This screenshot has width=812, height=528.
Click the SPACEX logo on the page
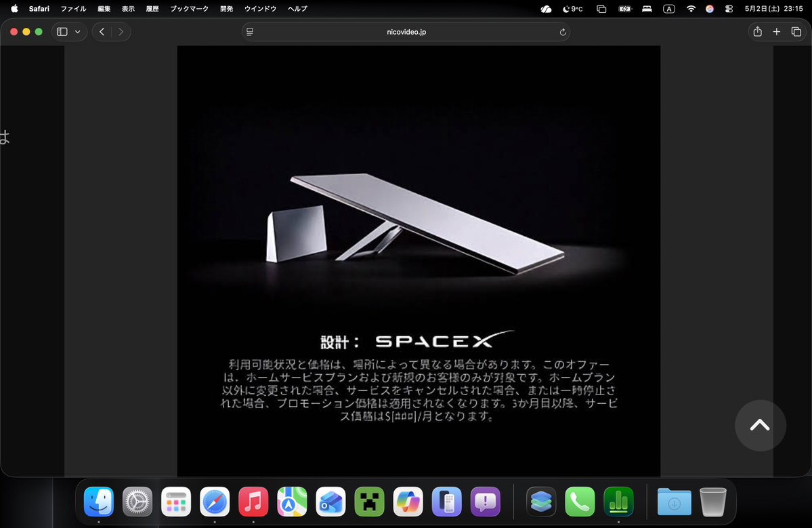444,340
